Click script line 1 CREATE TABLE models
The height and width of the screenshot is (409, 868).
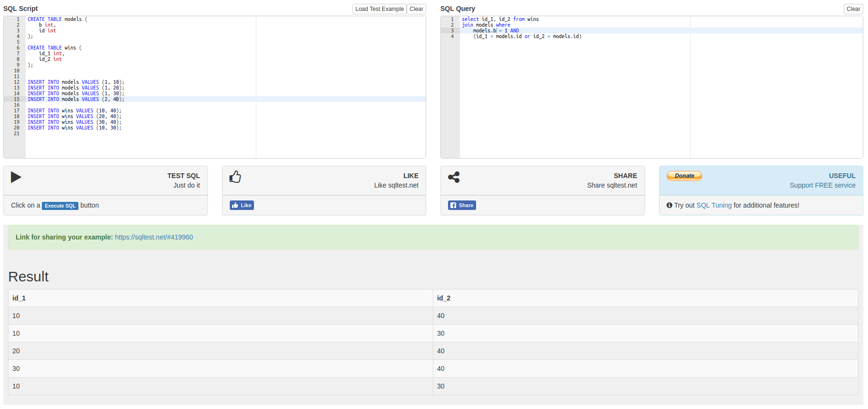57,19
